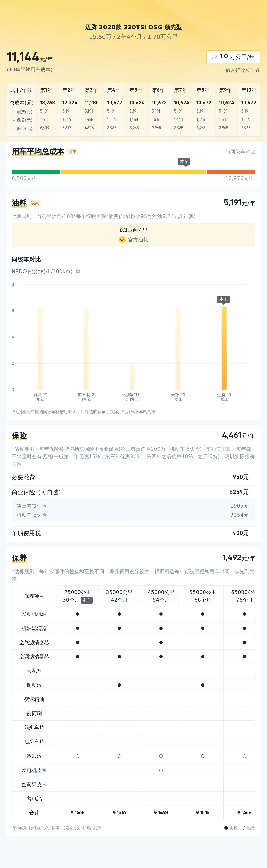Viewport: 267px width, 868px height.
Task: Click the pencil edit icon beside 1.0 万公里/年
Action: point(214,57)
